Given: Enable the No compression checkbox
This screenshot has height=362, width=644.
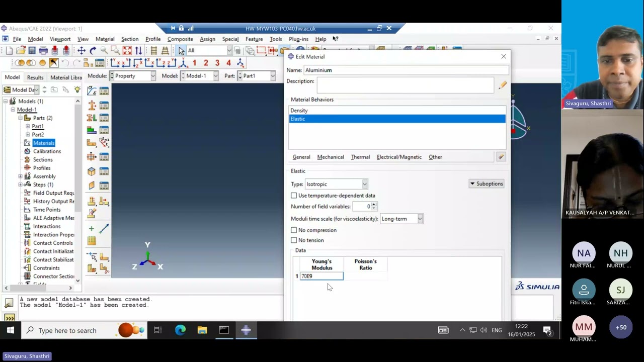Looking at the screenshot, I should point(294,230).
